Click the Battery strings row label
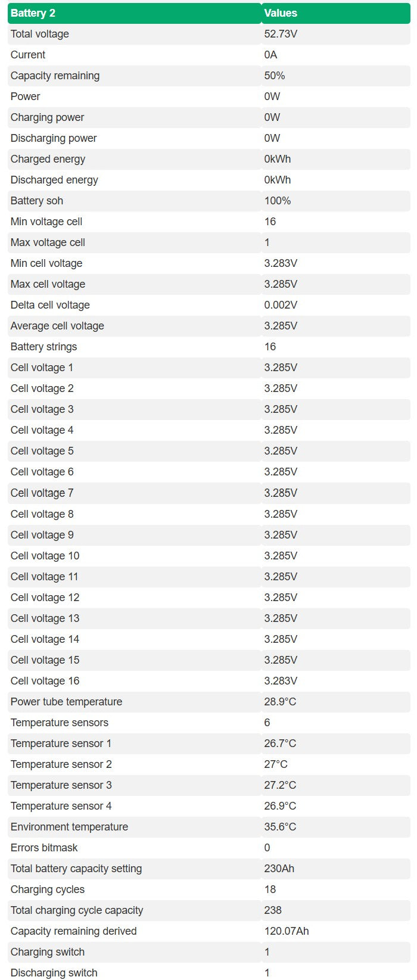The width and height of the screenshot is (417, 980). point(43,347)
